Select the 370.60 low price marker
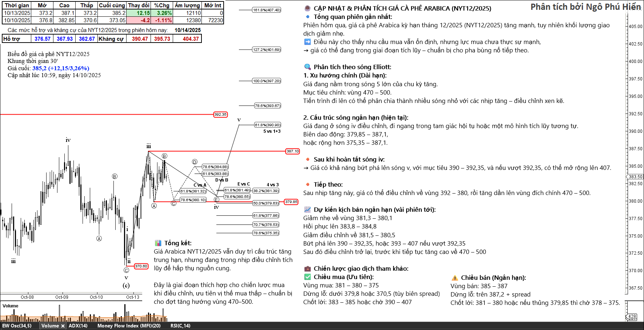This screenshot has width=644, height=330. pos(141,266)
